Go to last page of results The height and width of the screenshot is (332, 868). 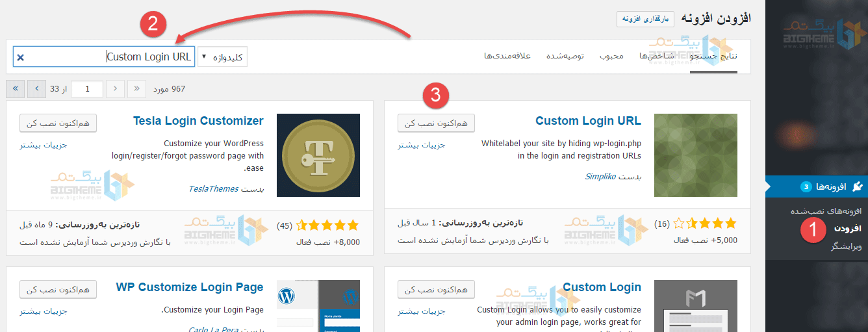coord(15,89)
